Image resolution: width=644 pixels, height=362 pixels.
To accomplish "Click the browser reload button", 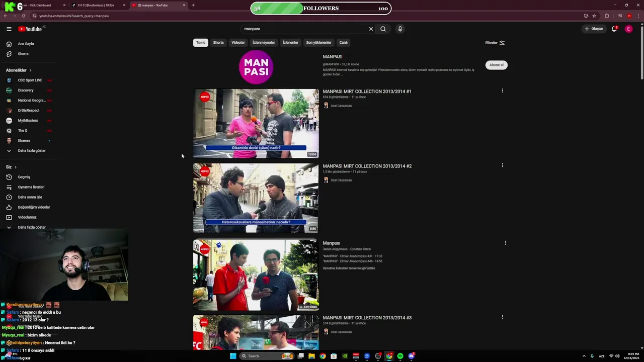I will [23, 16].
